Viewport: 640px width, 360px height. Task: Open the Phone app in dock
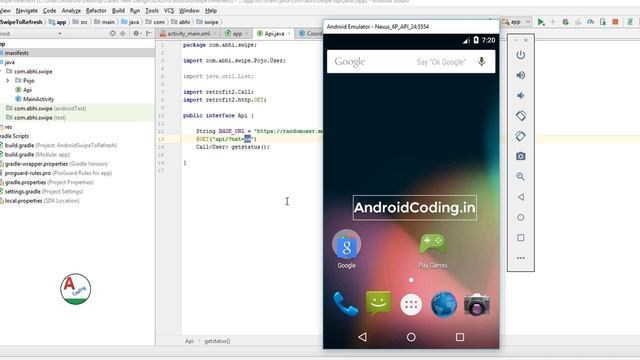coord(346,304)
